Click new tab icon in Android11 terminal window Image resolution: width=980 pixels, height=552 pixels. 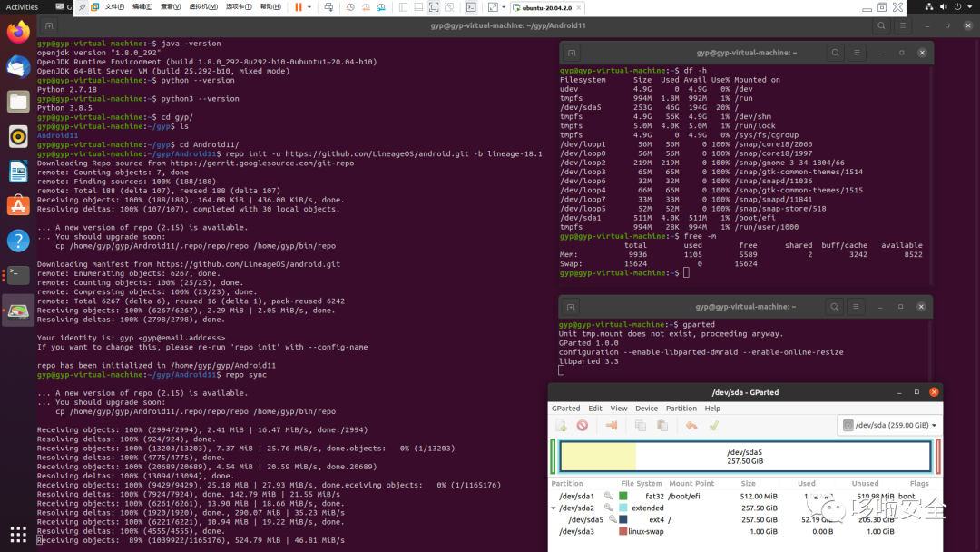pyautogui.click(x=49, y=25)
